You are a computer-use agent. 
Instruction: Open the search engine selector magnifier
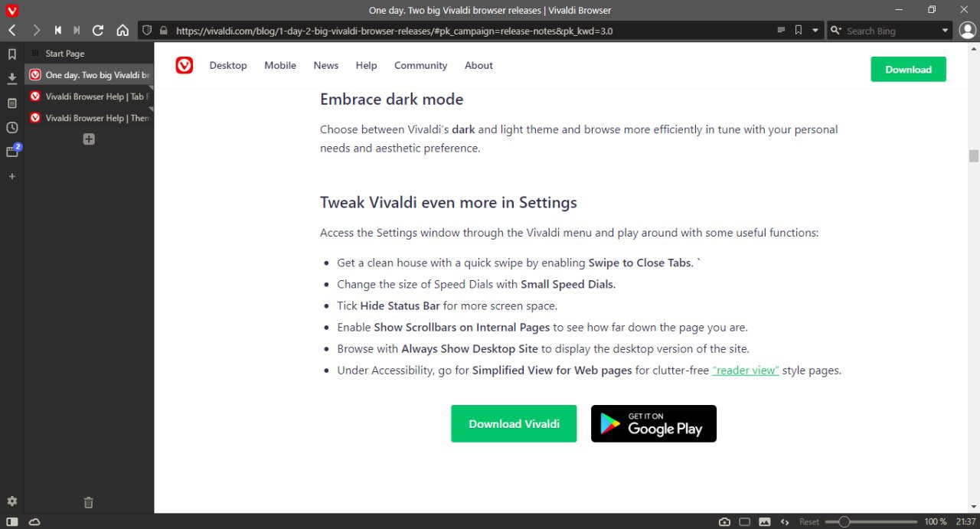(x=836, y=31)
